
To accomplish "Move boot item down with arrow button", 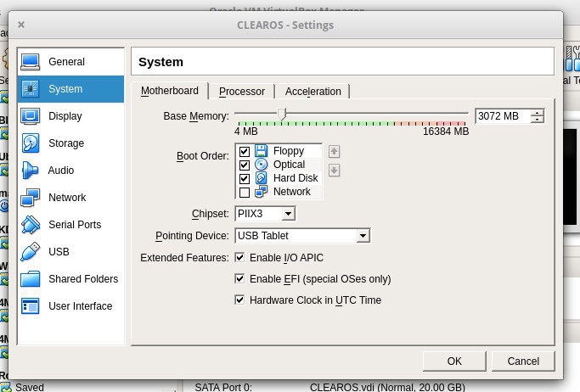I will point(334,171).
